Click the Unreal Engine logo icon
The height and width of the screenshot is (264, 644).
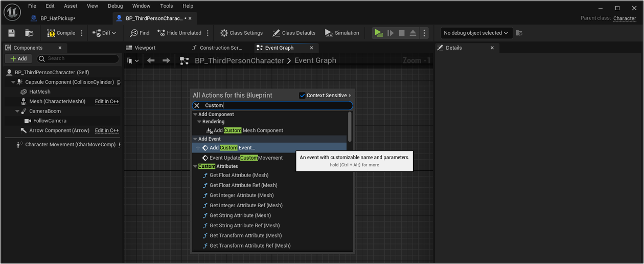[x=12, y=12]
